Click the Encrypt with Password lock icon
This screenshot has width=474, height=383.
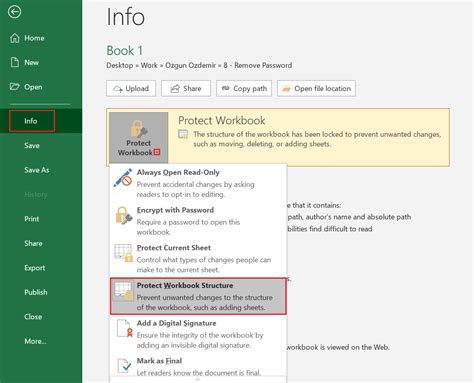[x=124, y=216]
